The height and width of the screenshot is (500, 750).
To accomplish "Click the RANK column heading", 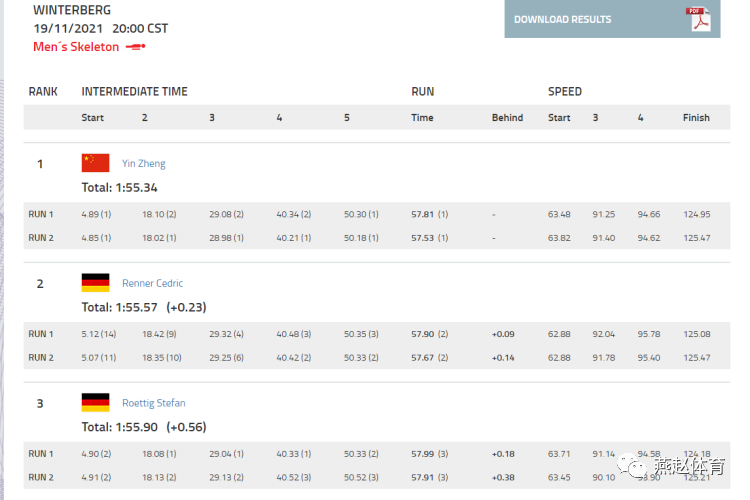I will tap(43, 91).
